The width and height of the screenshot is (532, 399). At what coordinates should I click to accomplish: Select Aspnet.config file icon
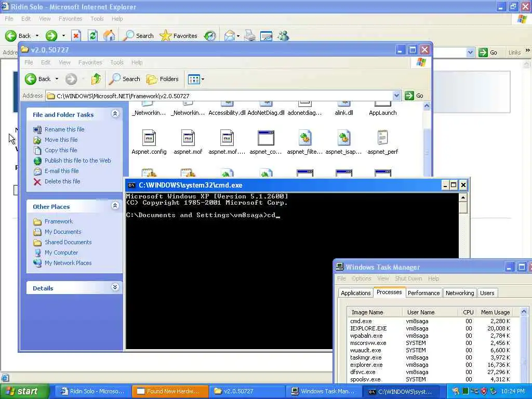click(x=149, y=138)
